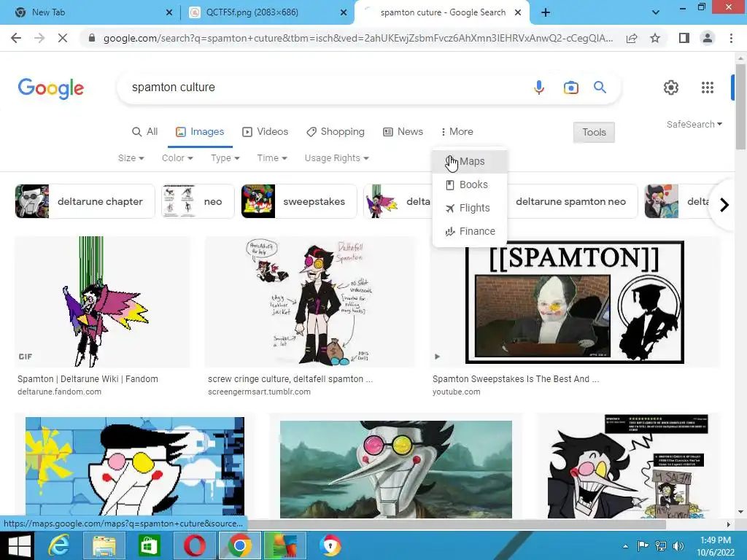Open the [[SPAMTON]] video thumbnail
Screen dimensions: 747x560
click(x=575, y=302)
